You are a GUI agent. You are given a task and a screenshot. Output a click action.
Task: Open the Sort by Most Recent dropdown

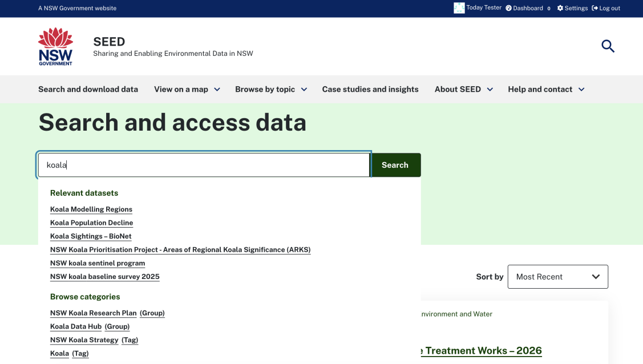click(x=558, y=277)
